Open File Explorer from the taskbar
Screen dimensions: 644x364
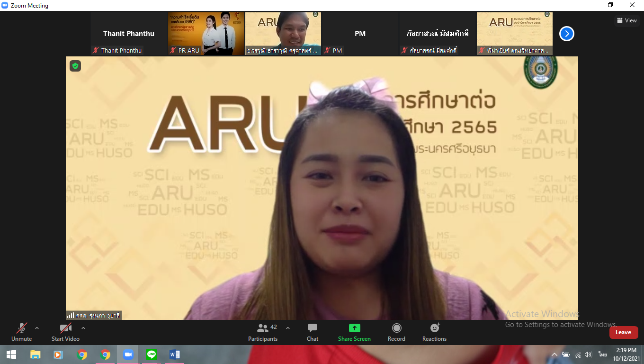click(x=35, y=355)
